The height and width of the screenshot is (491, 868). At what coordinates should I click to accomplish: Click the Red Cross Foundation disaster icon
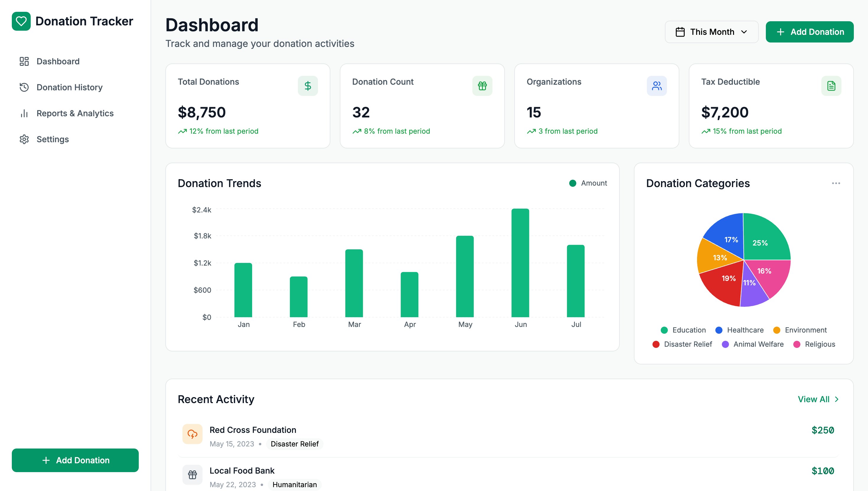point(192,435)
